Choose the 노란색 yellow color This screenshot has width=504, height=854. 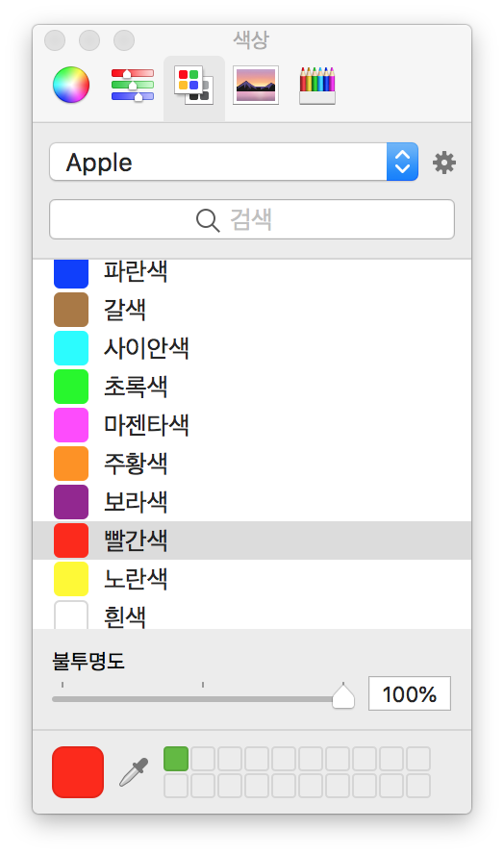pos(252,579)
